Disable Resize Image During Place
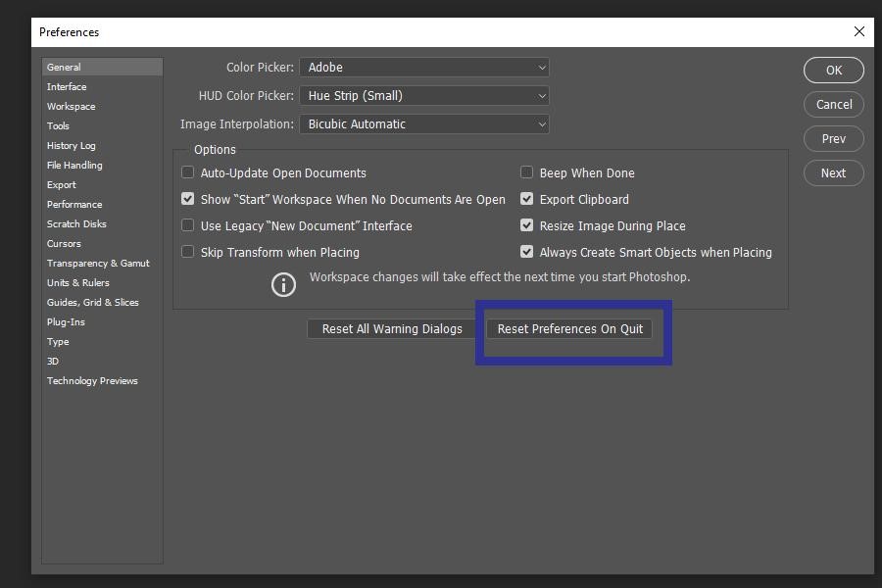 526,225
